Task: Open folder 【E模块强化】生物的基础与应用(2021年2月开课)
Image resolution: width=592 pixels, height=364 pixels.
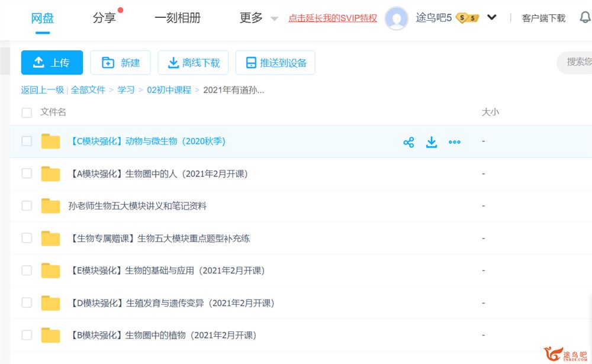Action: click(x=166, y=270)
